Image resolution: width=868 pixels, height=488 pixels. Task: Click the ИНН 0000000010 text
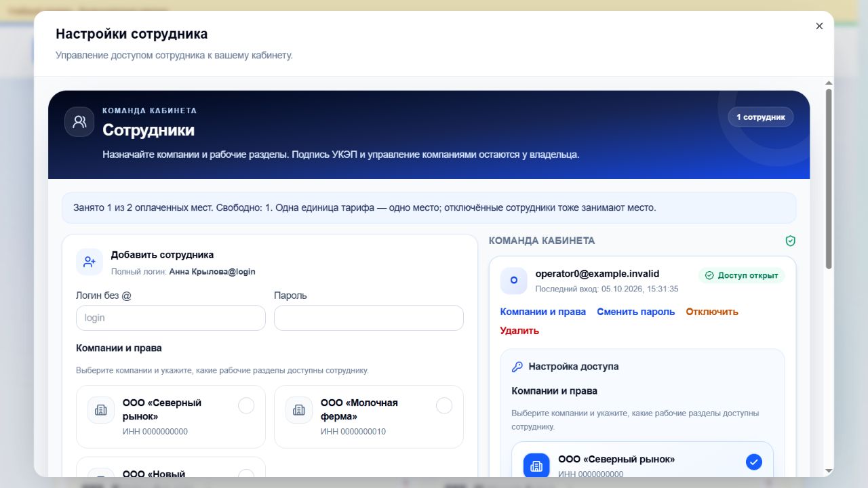353,431
